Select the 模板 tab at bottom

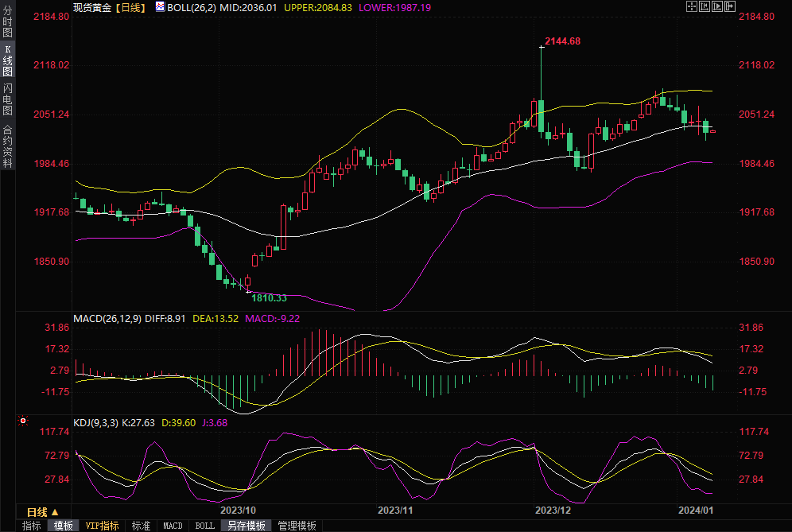[x=64, y=526]
